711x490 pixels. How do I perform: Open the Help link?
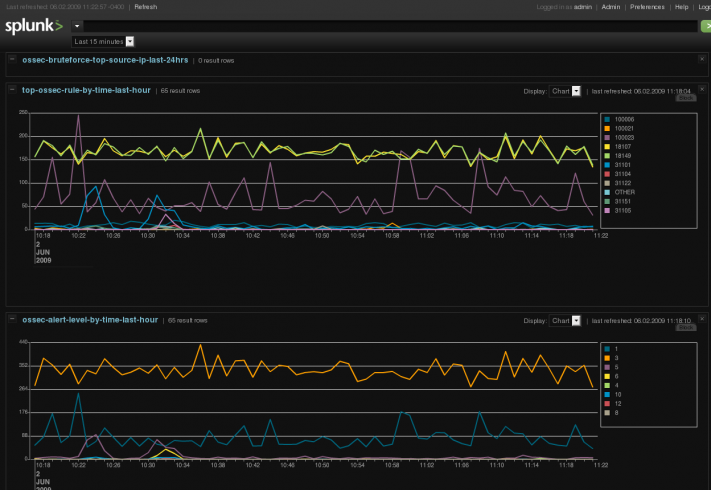(682, 7)
